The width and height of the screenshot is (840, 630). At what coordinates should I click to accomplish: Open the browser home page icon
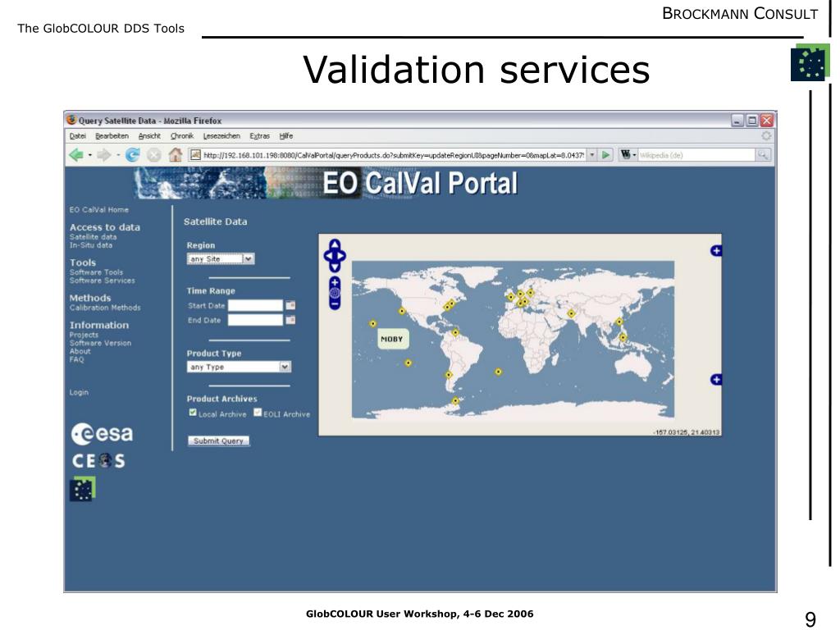coord(176,155)
